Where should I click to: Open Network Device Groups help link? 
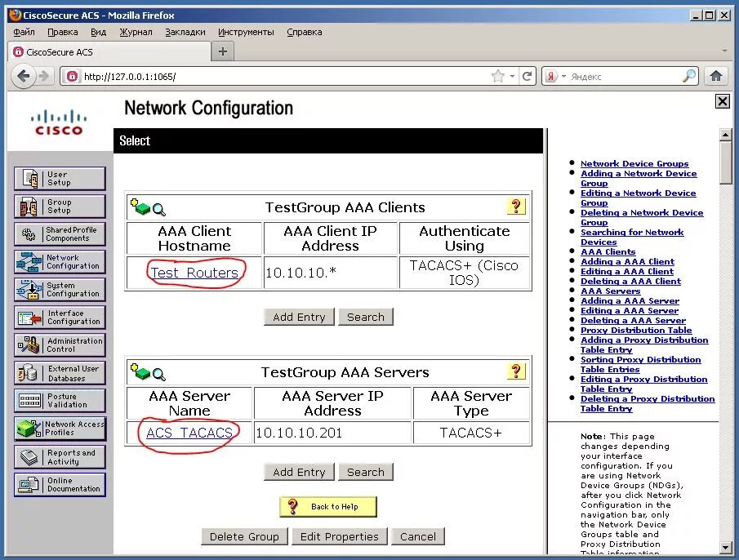pos(634,163)
